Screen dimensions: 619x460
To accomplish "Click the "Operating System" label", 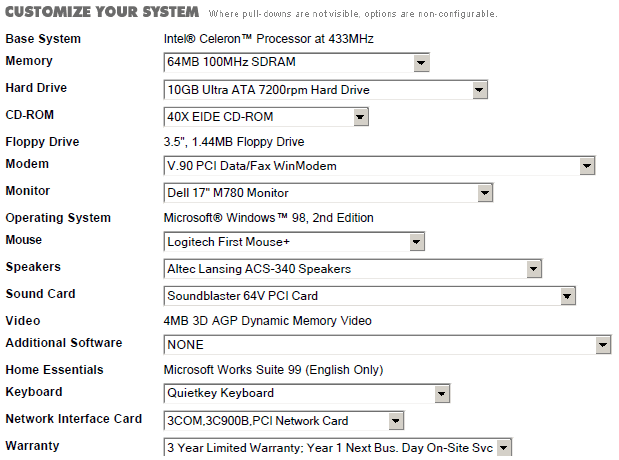I will pos(58,218).
